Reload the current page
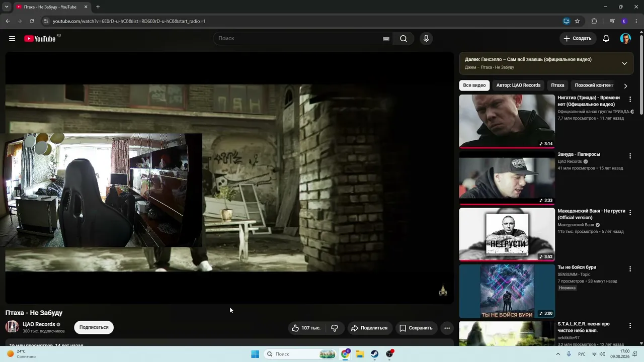The image size is (644, 362). point(32,21)
